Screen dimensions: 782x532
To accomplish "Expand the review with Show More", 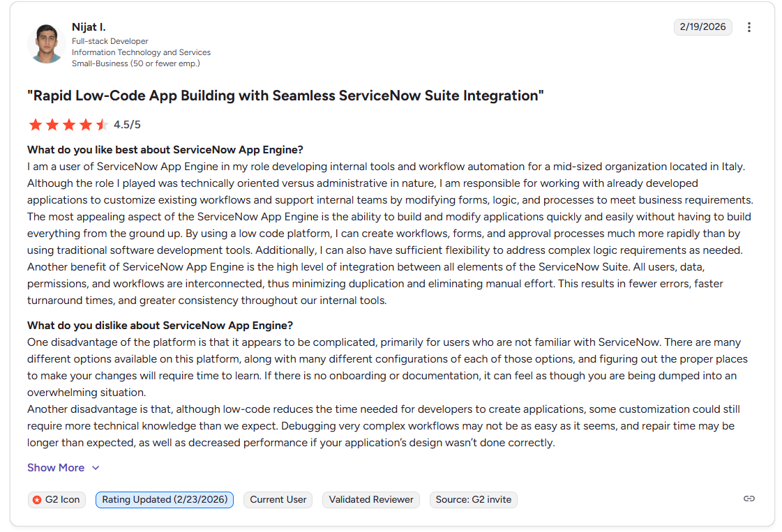I will click(63, 468).
